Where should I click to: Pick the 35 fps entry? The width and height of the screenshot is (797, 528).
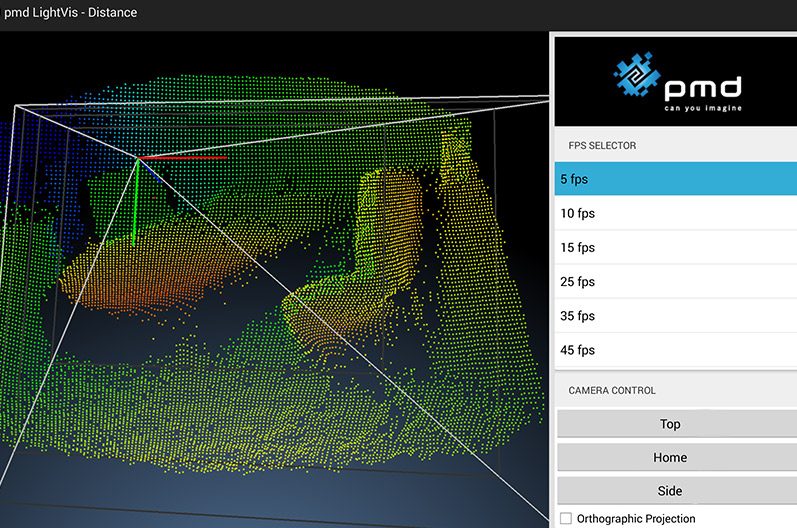click(676, 316)
